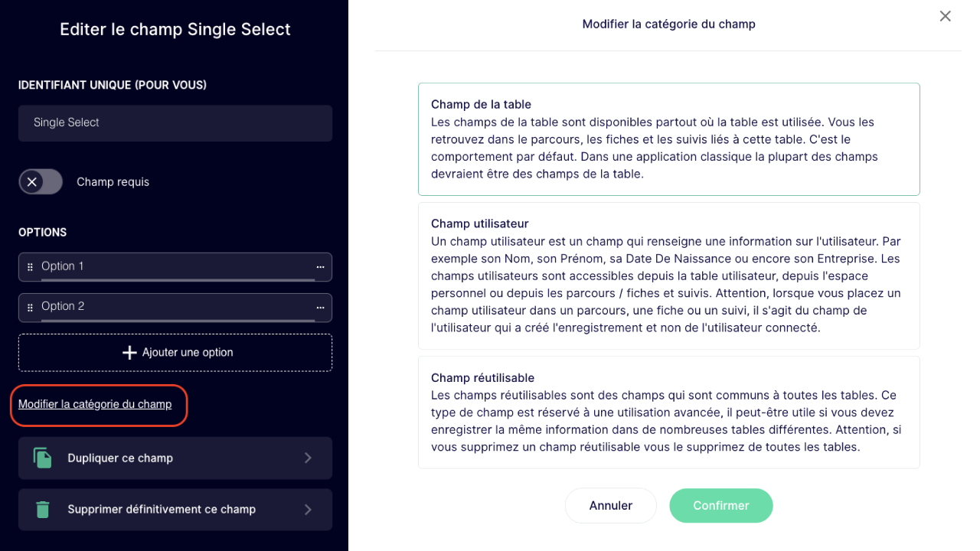Click the Annuler button
Screen dimensions: 980x551
611,506
